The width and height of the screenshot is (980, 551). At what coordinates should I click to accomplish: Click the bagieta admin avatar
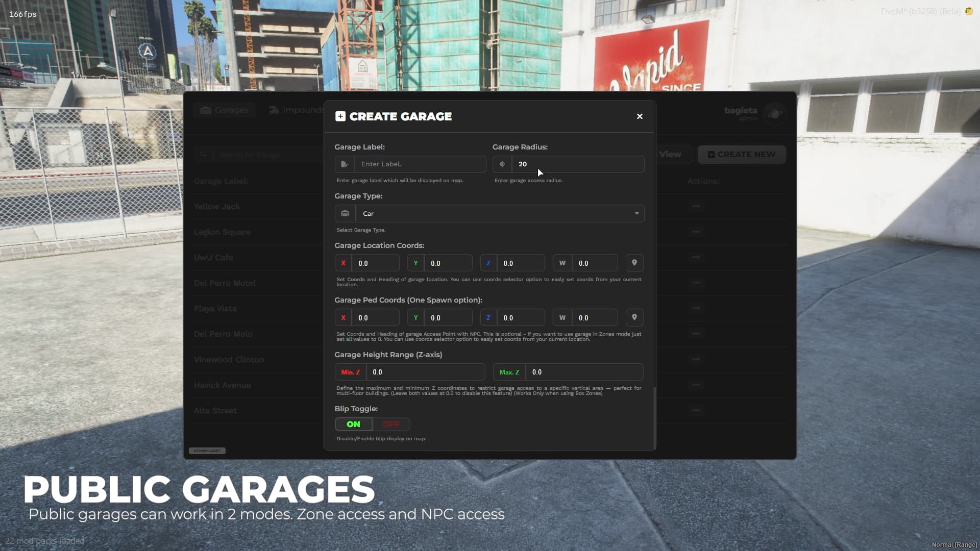(774, 114)
